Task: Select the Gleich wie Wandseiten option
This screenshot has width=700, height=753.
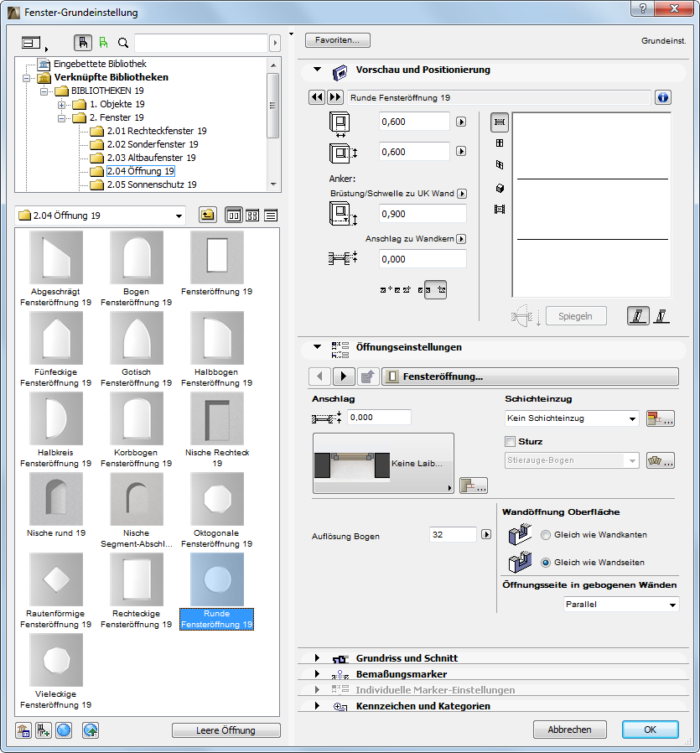Action: (546, 562)
